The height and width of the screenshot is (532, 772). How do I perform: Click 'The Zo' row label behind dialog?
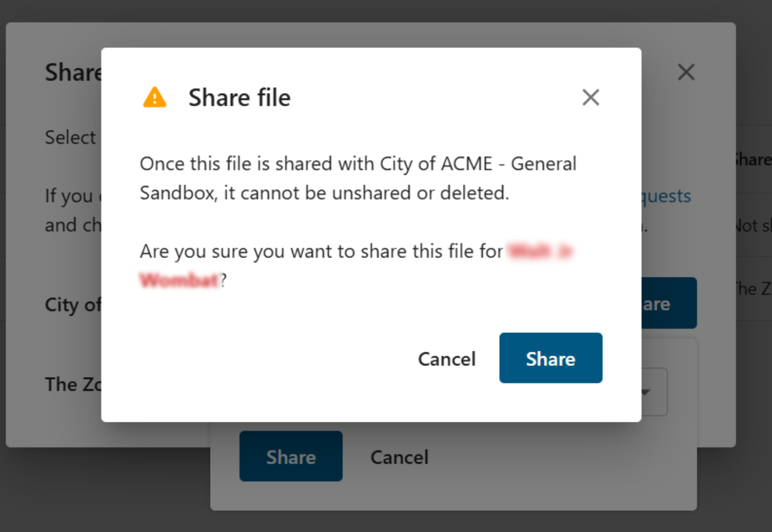pos(73,384)
